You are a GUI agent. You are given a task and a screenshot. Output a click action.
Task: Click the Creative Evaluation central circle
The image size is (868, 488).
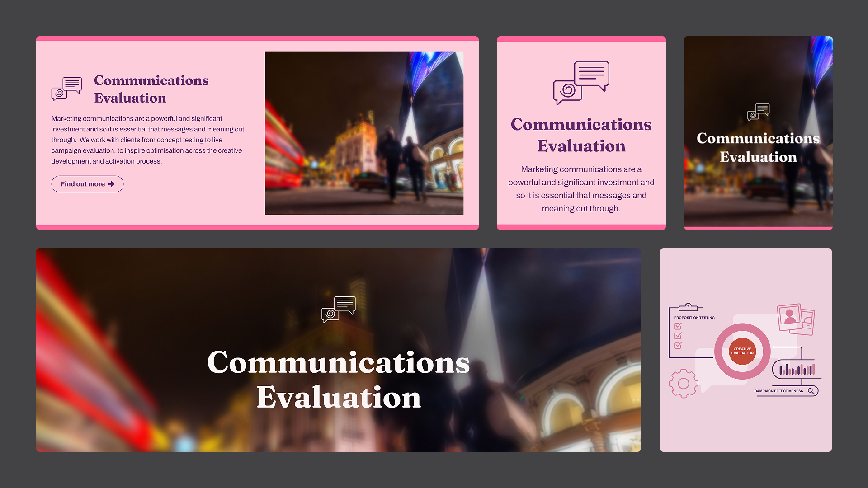click(x=742, y=351)
